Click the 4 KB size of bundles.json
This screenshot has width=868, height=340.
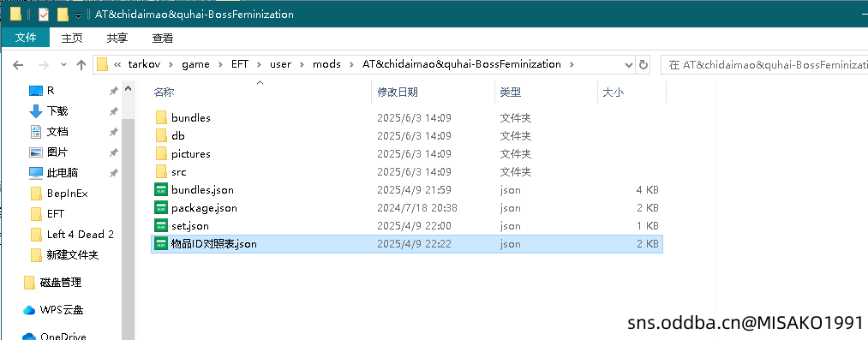648,189
